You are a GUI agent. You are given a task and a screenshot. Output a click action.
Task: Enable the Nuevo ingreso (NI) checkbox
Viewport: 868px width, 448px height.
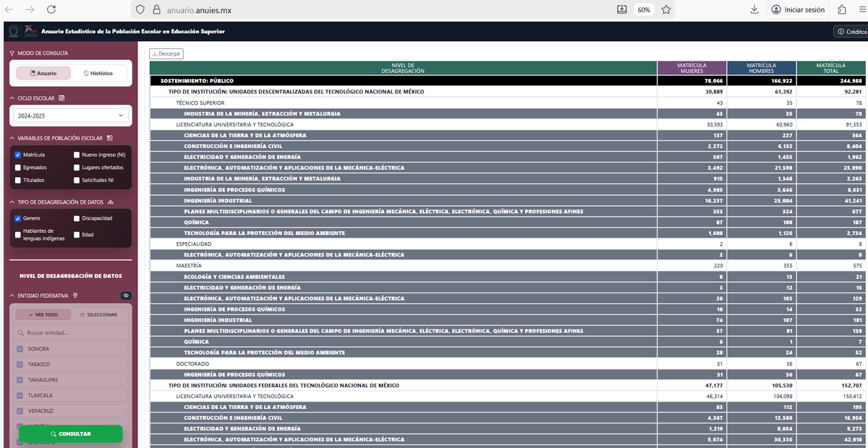click(77, 155)
